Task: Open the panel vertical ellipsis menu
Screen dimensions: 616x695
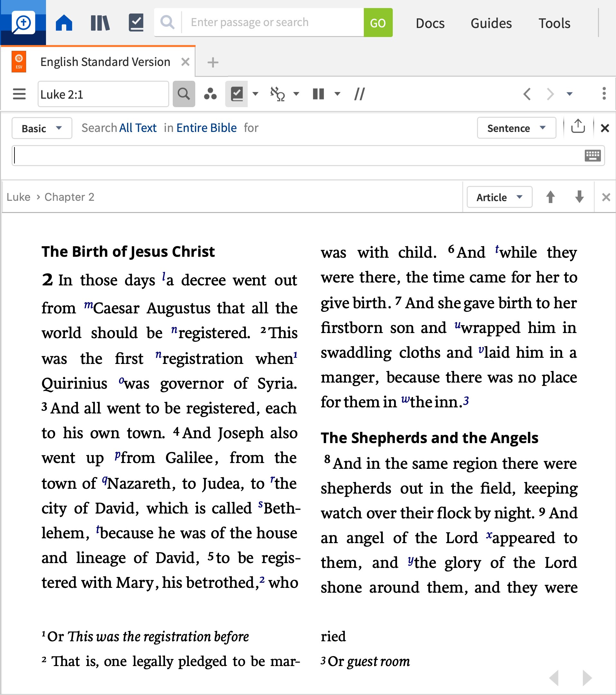Action: click(604, 94)
